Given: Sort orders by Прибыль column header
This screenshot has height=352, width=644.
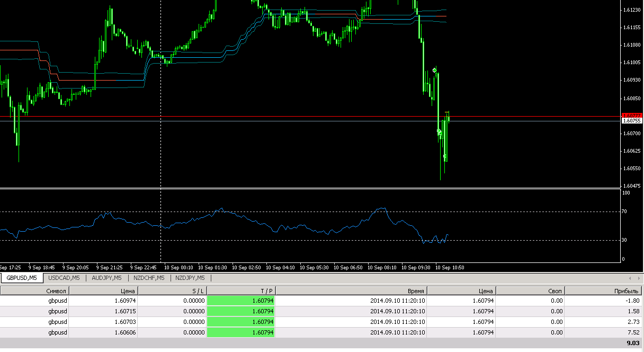Looking at the screenshot, I should [x=603, y=291].
